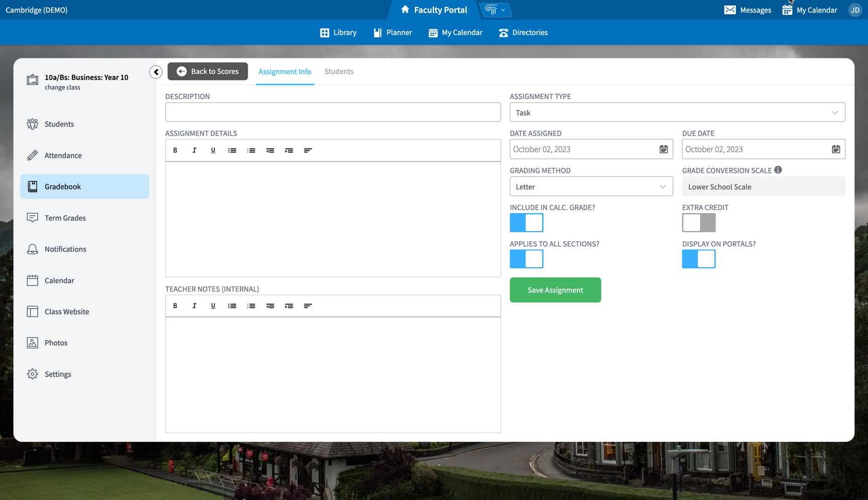
Task: Switch to the Students tab
Action: pyautogui.click(x=339, y=71)
